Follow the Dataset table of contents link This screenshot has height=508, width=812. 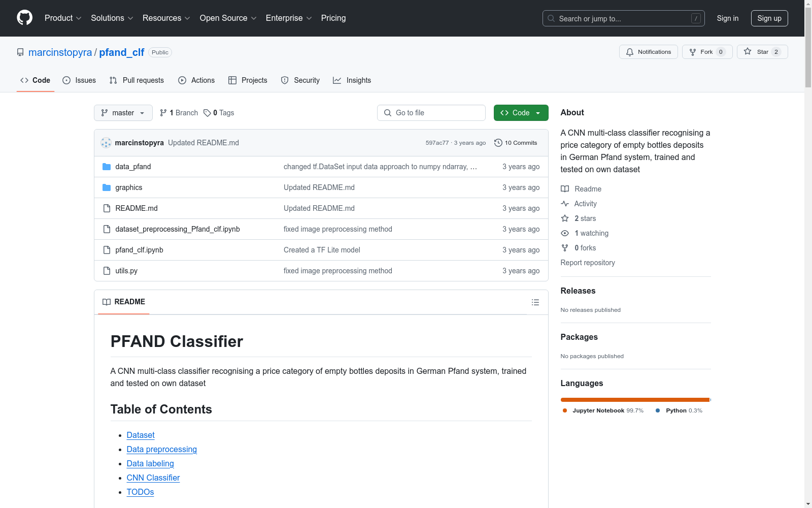click(141, 435)
